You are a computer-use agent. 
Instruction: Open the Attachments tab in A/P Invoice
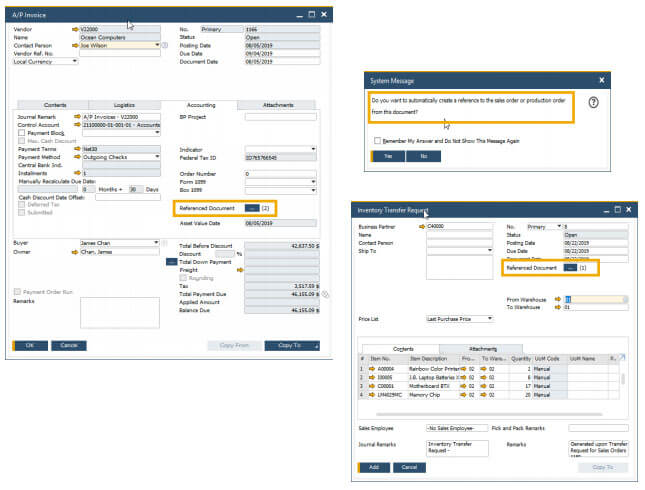tap(278, 104)
